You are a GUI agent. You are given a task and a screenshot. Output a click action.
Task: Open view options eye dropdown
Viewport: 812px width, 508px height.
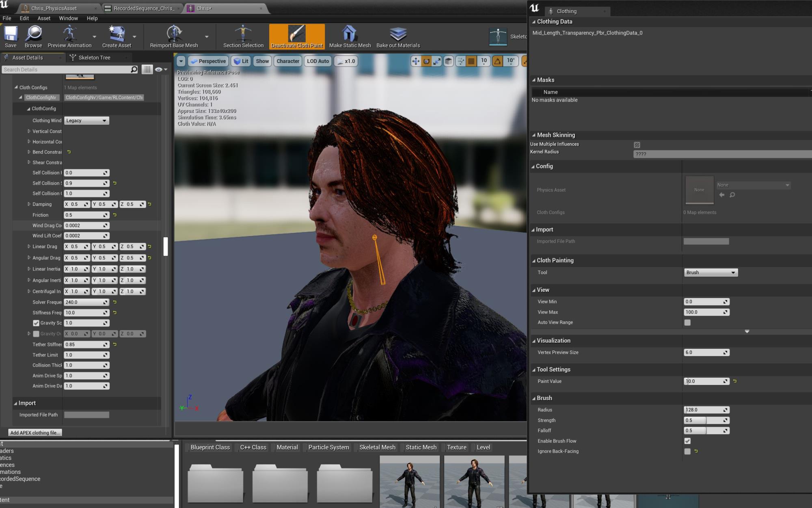point(161,69)
